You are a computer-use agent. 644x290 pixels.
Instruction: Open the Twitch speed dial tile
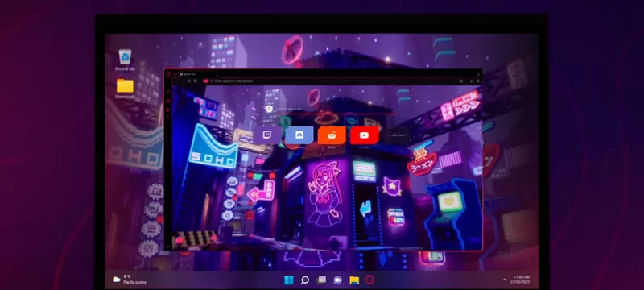coord(267,135)
